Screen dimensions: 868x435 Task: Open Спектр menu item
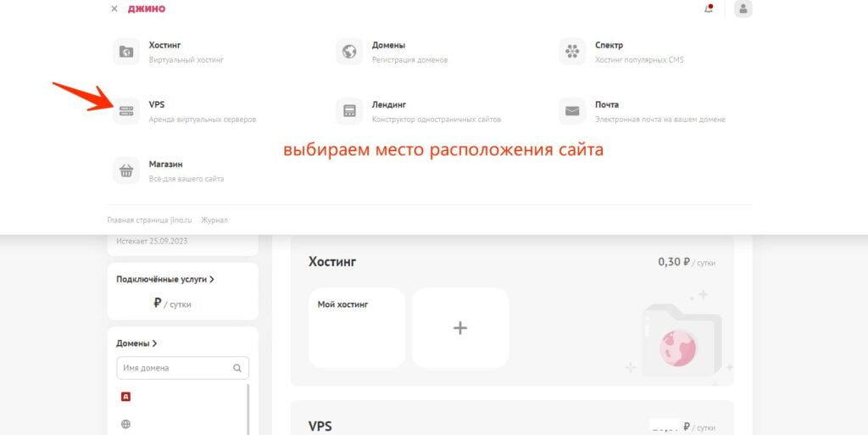609,46
